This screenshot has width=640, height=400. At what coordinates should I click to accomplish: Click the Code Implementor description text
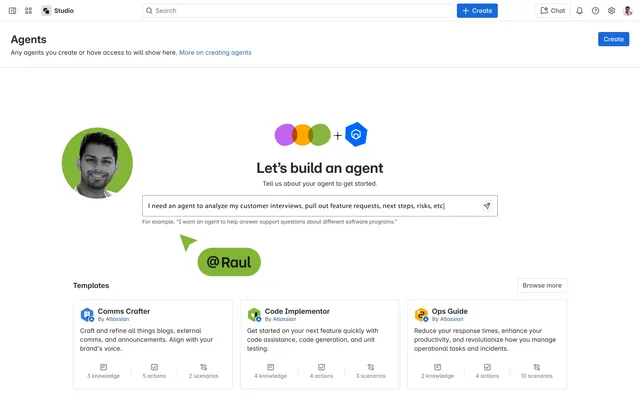pyautogui.click(x=313, y=340)
